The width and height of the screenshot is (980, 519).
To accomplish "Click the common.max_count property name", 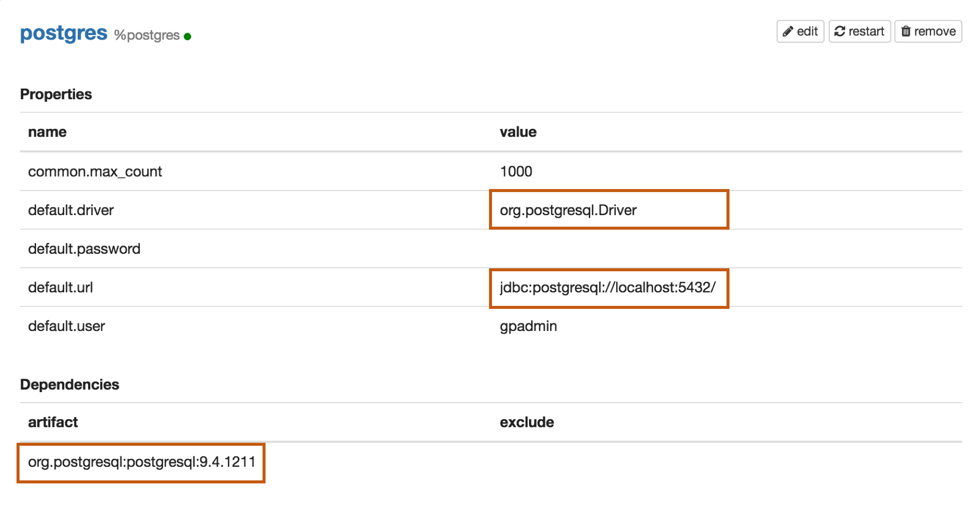I will point(95,171).
